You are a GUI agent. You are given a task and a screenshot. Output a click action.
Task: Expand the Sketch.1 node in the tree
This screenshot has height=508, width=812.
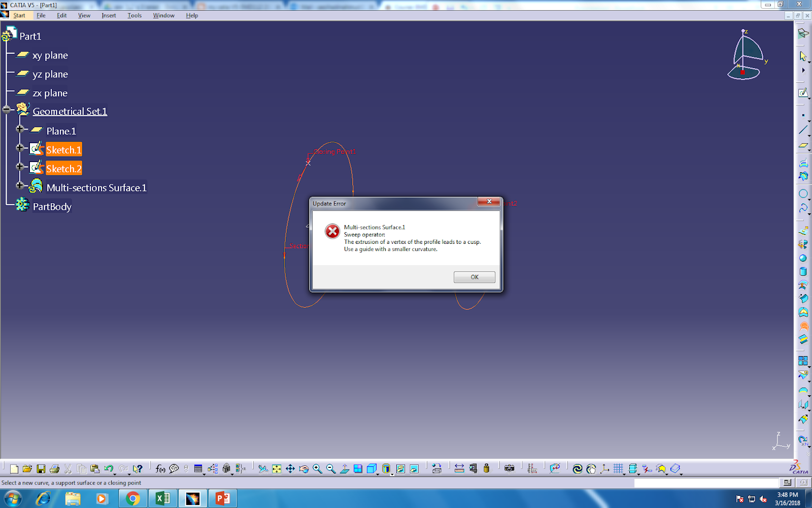[20, 148]
